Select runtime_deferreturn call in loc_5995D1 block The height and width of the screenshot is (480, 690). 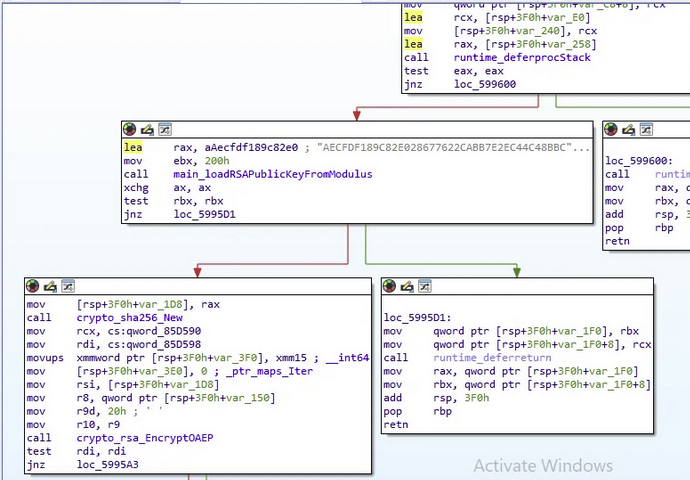491,357
